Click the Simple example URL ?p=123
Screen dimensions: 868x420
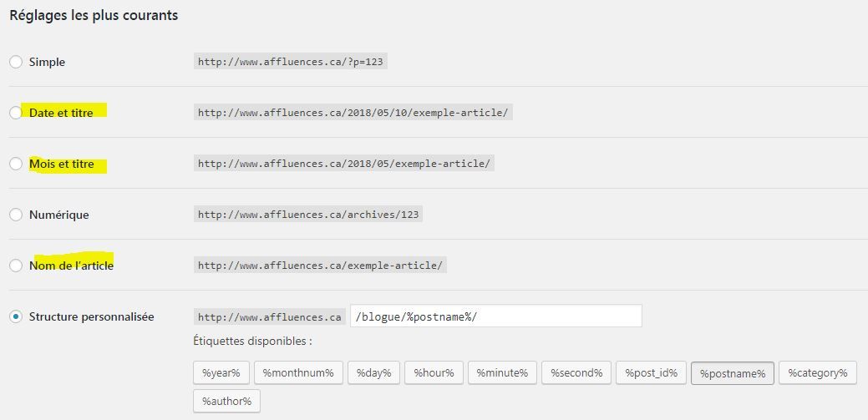coord(291,62)
